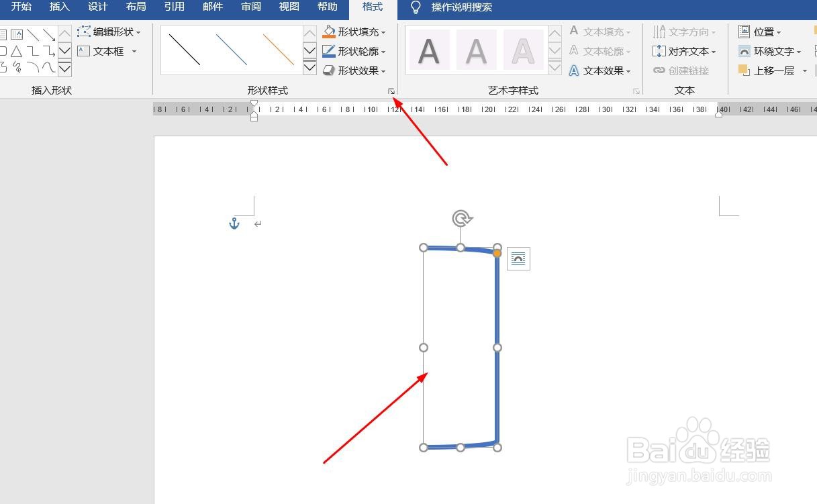The height and width of the screenshot is (504, 817).
Task: Open the 设计 tab
Action: pyautogui.click(x=98, y=7)
